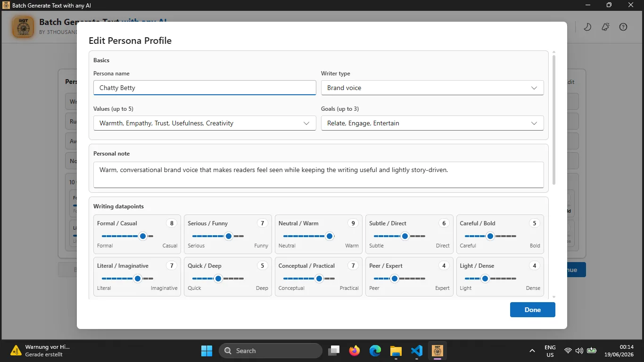
Task: Click the Careful / Bold slider
Action: click(x=490, y=236)
